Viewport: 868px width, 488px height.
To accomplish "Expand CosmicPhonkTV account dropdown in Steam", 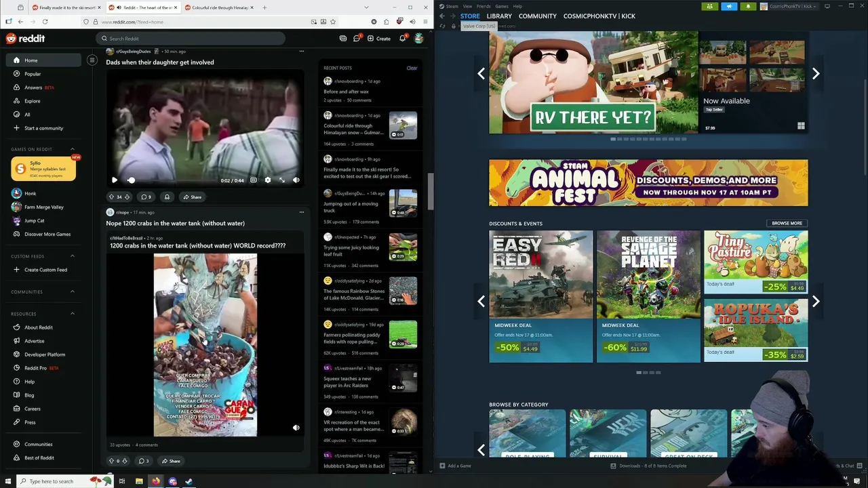I will [x=790, y=7].
